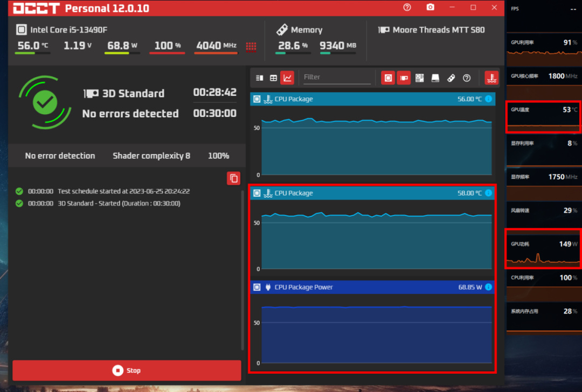Click the GPU power 149 W overlay widget
Screen dimensions: 582x392
click(x=544, y=248)
